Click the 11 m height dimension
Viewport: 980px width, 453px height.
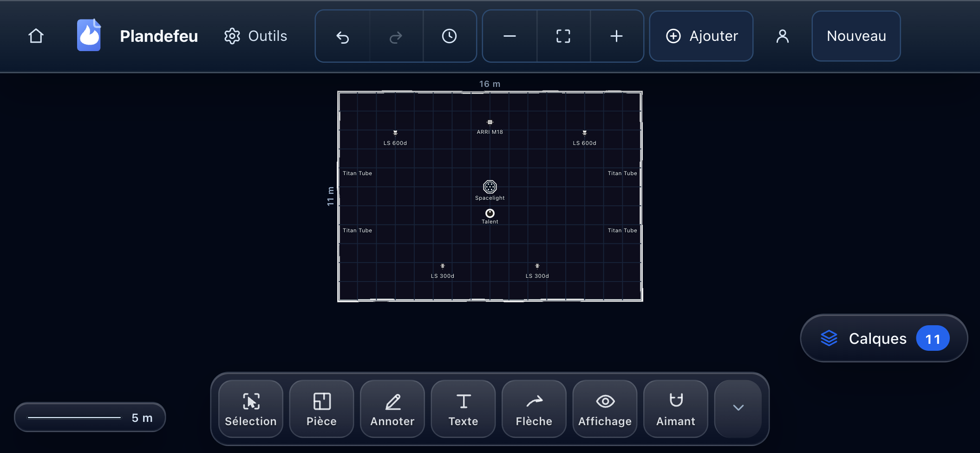(330, 196)
